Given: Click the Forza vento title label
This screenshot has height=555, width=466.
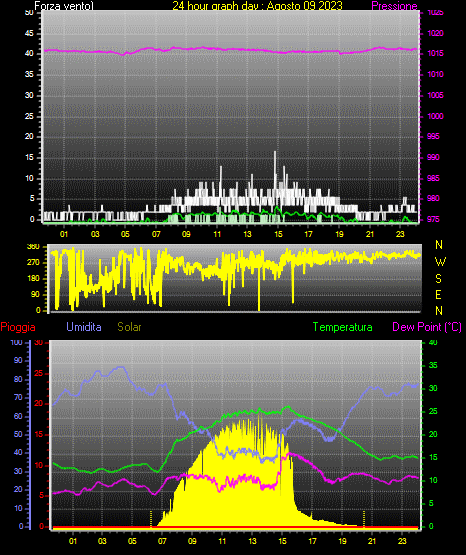Looking at the screenshot, I should tap(64, 6).
